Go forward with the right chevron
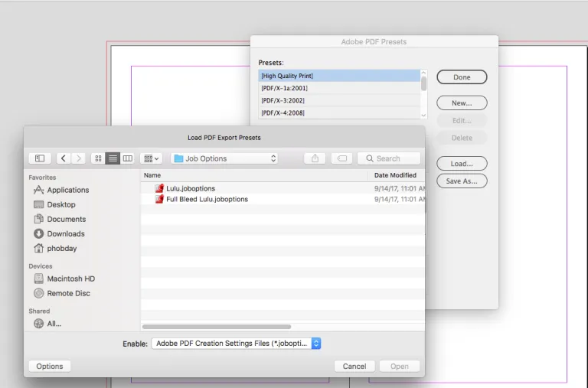Image resolution: width=588 pixels, height=388 pixels. pyautogui.click(x=78, y=158)
